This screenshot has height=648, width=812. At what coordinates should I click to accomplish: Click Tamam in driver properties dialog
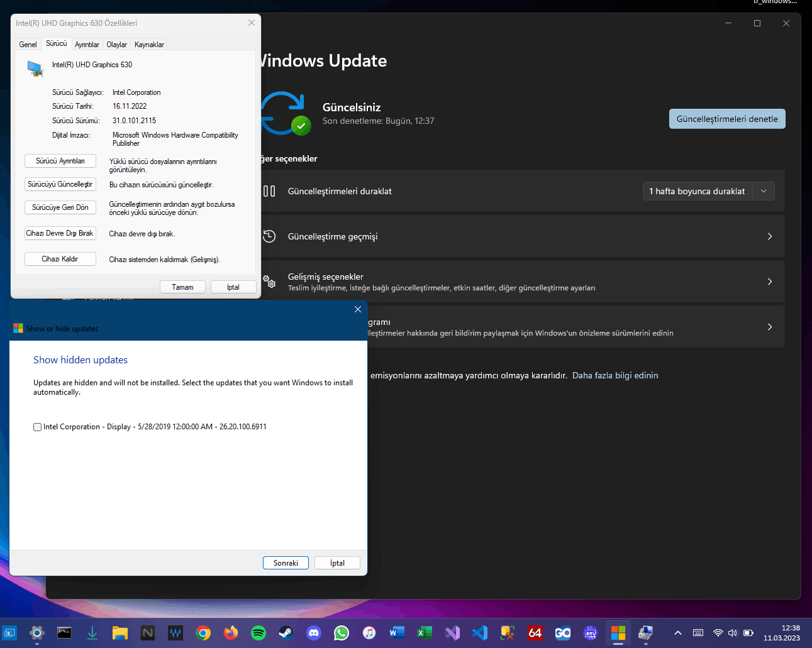[x=182, y=287]
